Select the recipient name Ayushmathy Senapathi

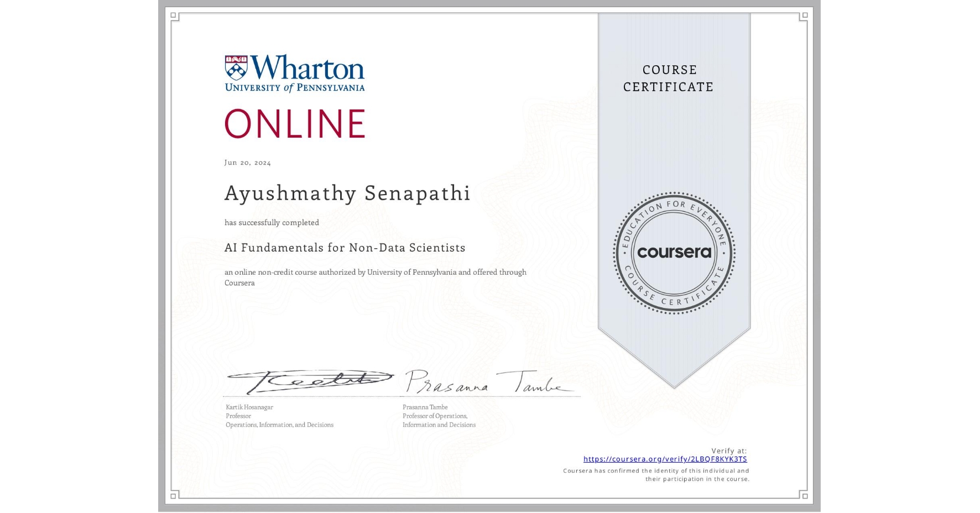point(347,194)
